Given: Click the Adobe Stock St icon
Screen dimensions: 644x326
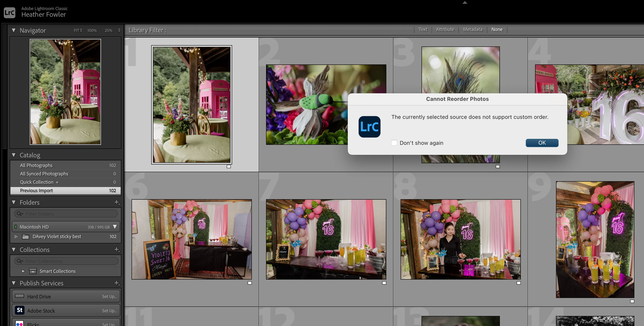Looking at the screenshot, I should (x=19, y=310).
